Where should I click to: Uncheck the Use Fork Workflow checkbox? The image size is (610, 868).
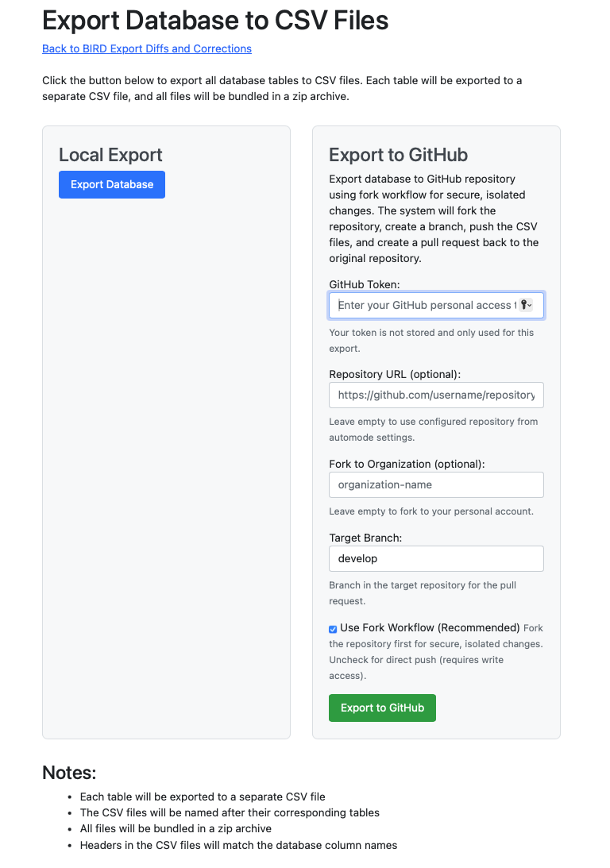(x=333, y=629)
